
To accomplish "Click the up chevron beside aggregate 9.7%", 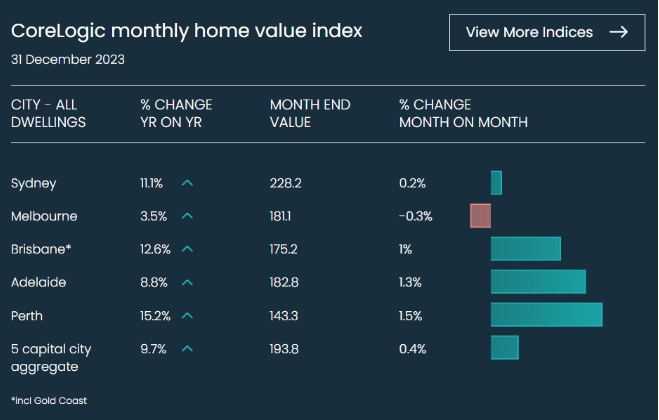I will pos(187,348).
